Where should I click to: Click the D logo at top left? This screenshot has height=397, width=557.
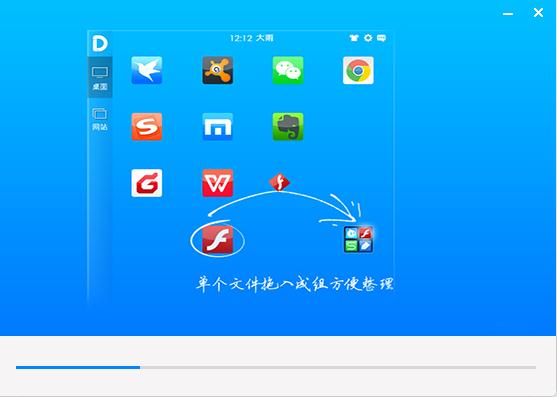tap(100, 44)
